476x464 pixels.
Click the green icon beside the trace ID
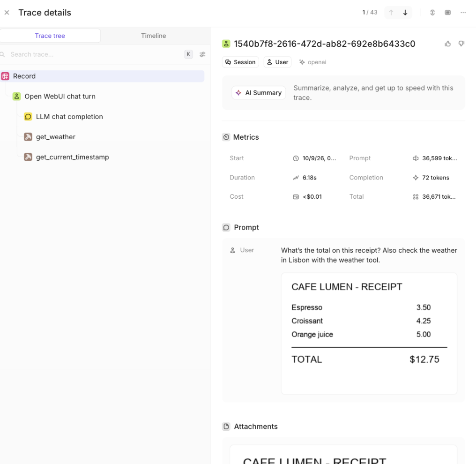226,44
